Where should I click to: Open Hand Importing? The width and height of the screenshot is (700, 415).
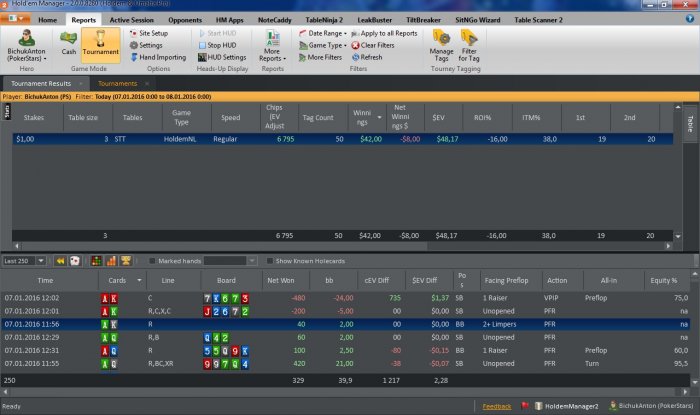tap(158, 57)
